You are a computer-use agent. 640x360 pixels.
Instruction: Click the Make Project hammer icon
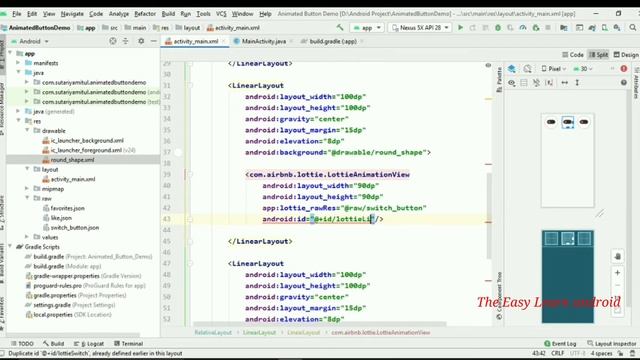pos(340,27)
